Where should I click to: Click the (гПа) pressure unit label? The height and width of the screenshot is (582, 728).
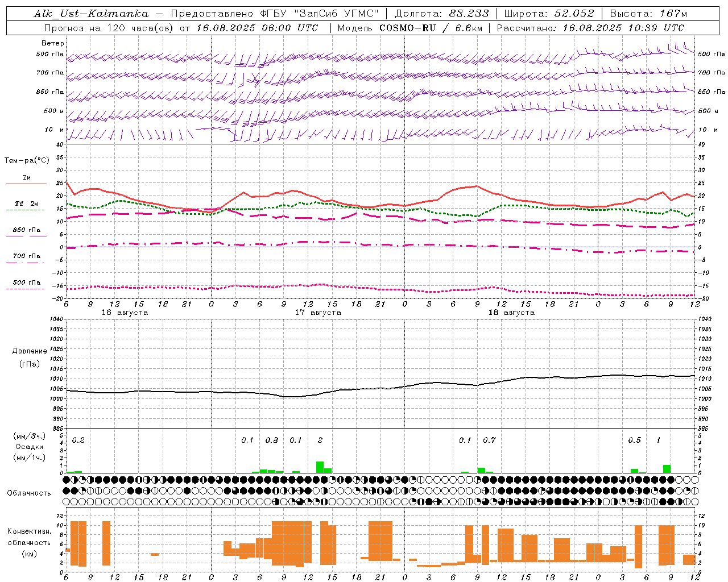[x=30, y=364]
